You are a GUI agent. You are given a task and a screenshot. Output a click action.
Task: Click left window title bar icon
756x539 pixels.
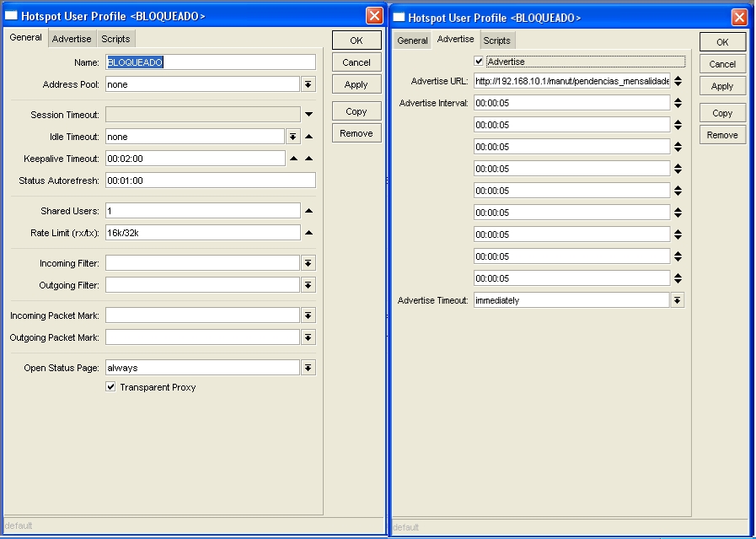click(11, 16)
